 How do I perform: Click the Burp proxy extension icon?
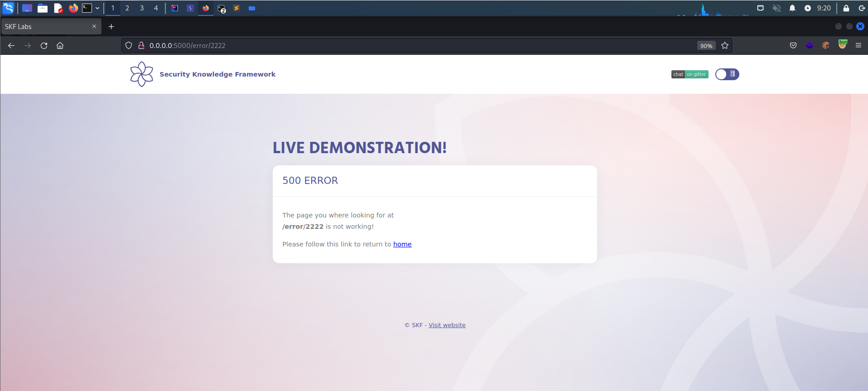pos(843,45)
